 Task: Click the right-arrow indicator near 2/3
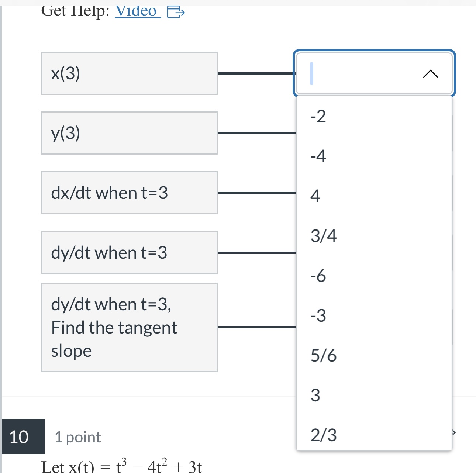click(455, 432)
